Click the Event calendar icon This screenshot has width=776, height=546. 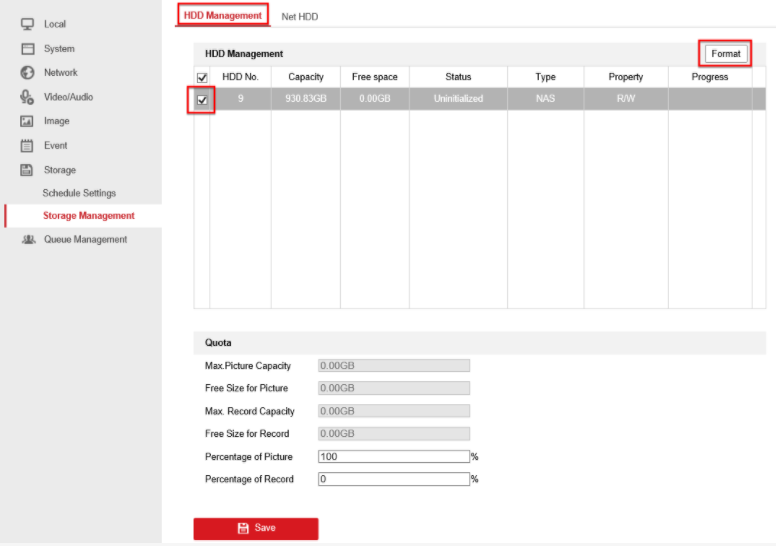click(x=28, y=146)
